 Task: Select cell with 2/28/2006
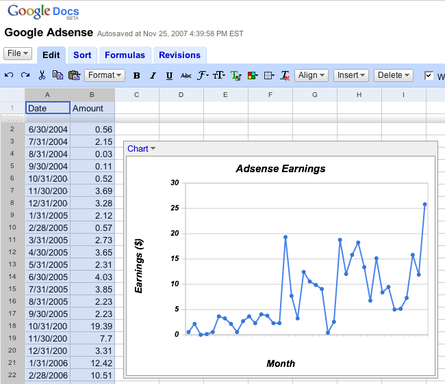(x=48, y=375)
